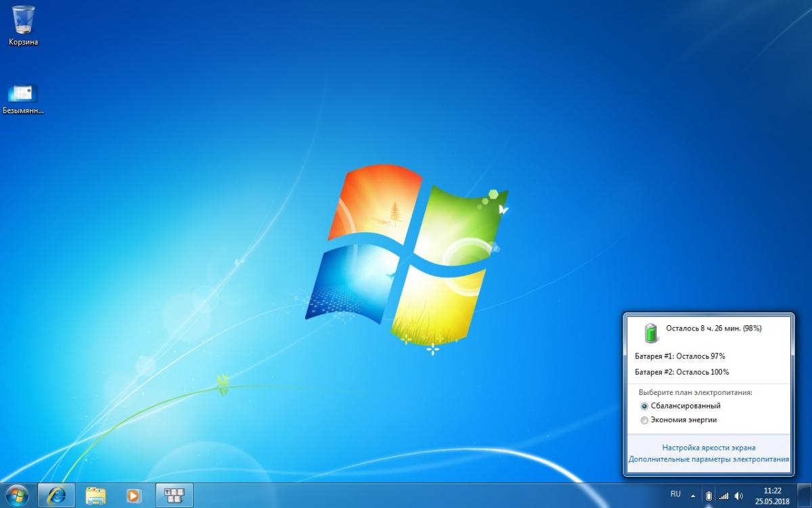Open the Windows Start menu orb
The image size is (812, 508).
click(16, 496)
